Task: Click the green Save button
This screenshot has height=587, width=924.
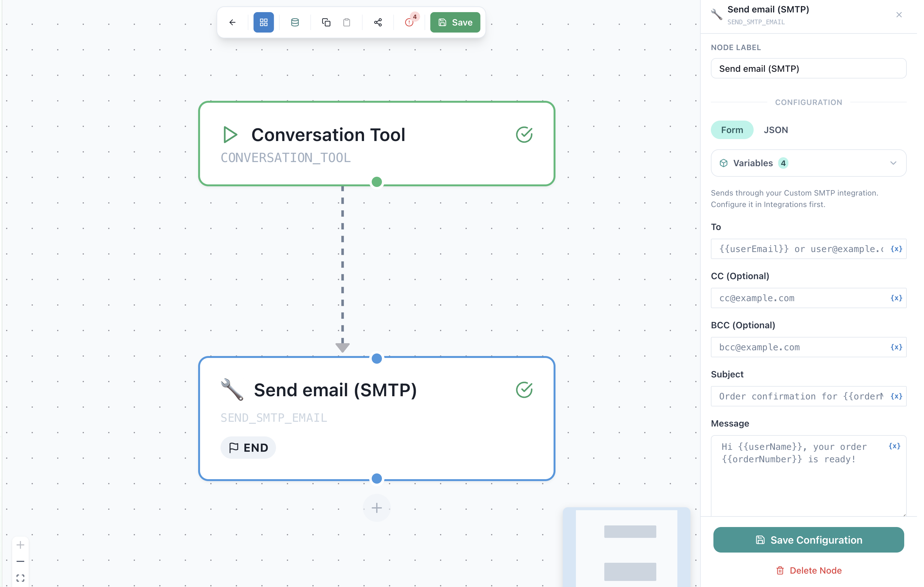Action: click(455, 22)
